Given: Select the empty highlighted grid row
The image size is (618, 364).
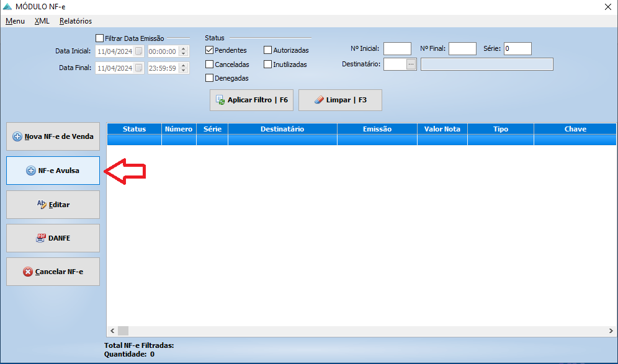Looking at the screenshot, I should pyautogui.click(x=361, y=140).
